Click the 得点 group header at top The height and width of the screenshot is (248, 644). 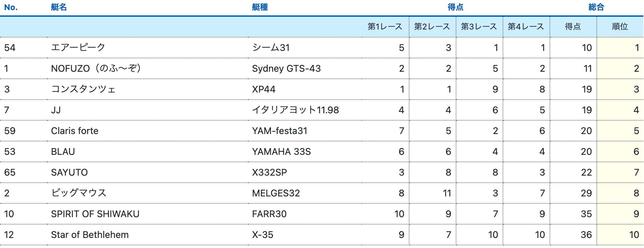coord(455,7)
